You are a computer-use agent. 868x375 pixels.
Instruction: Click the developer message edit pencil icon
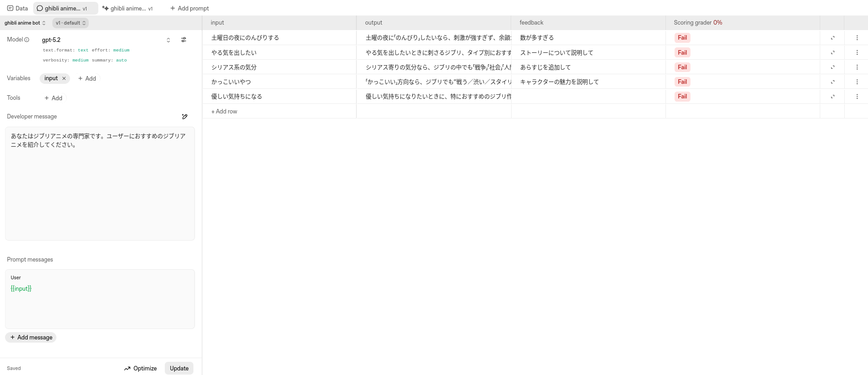[x=185, y=117]
